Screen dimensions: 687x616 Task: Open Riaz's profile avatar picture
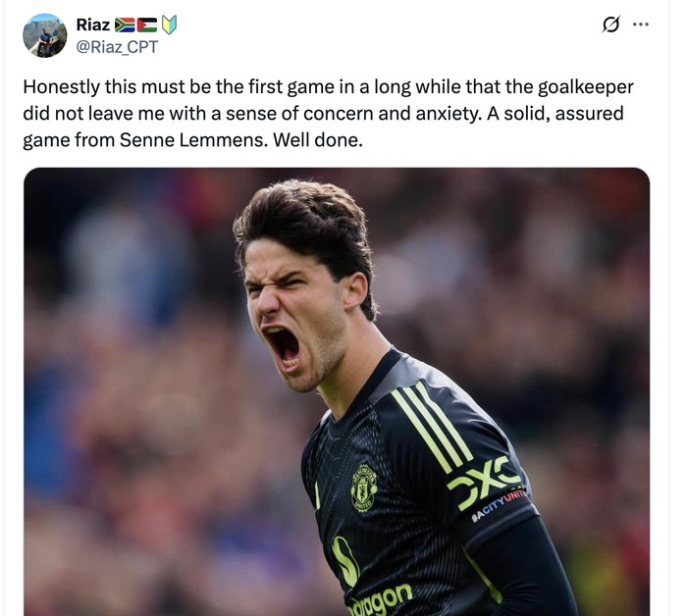click(45, 35)
